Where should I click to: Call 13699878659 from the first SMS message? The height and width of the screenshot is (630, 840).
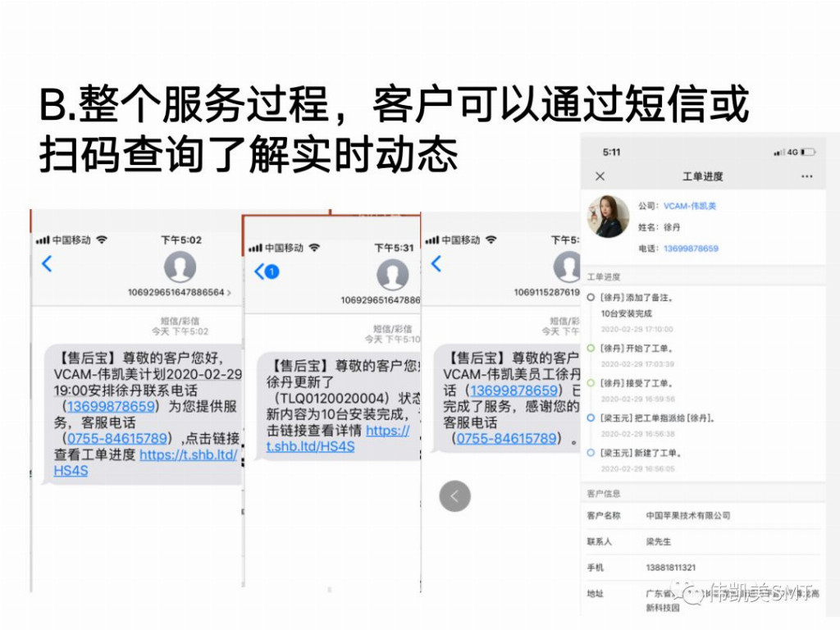click(x=111, y=406)
